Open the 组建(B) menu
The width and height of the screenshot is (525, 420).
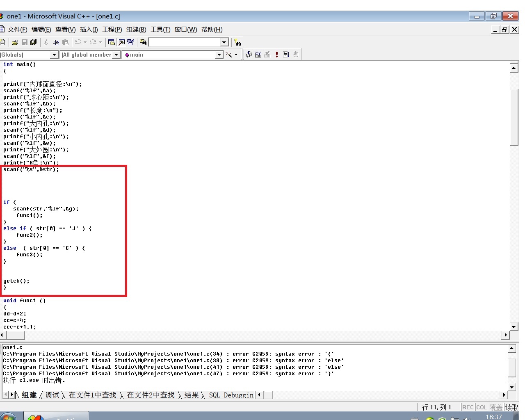tap(136, 30)
